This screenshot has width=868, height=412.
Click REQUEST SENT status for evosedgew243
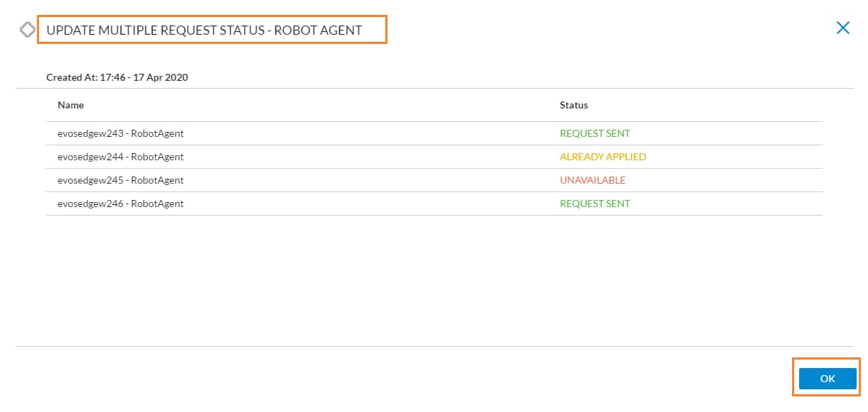595,133
